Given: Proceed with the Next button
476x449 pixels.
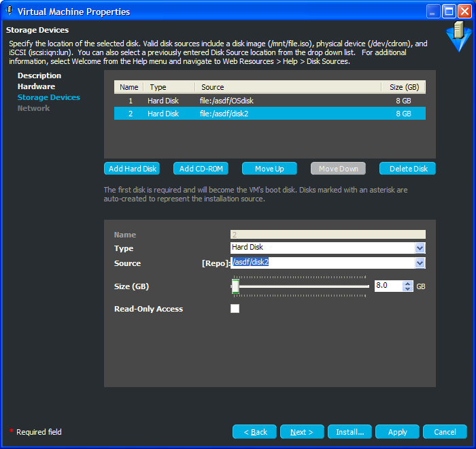Looking at the screenshot, I should click(x=302, y=432).
